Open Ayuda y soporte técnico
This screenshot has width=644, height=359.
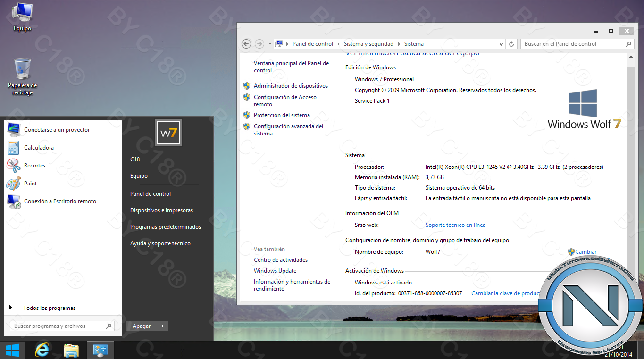(x=160, y=243)
